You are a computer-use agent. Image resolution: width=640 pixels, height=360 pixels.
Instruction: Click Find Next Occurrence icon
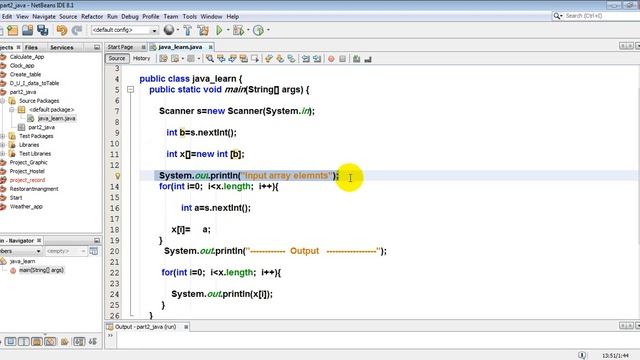[232, 59]
